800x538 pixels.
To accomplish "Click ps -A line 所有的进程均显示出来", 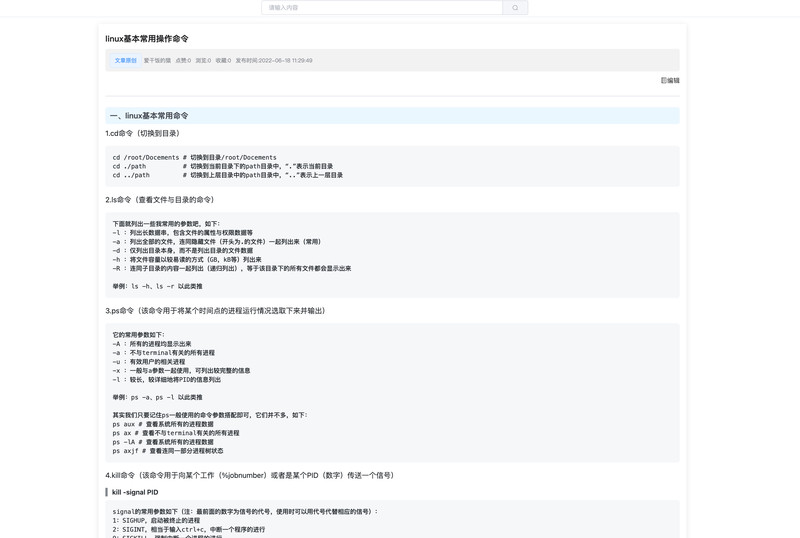I will (x=152, y=344).
